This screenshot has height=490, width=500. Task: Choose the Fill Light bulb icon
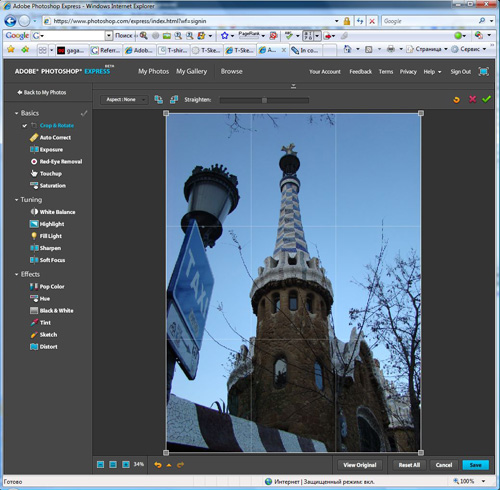(34, 236)
